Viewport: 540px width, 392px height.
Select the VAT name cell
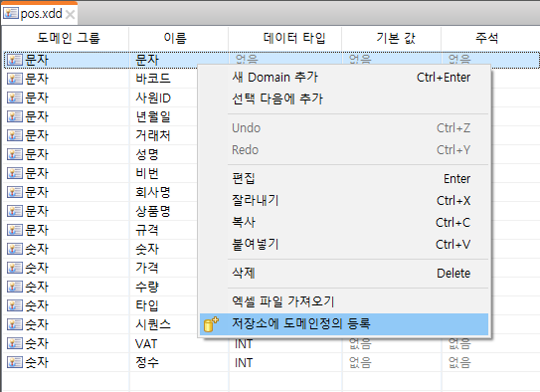146,344
